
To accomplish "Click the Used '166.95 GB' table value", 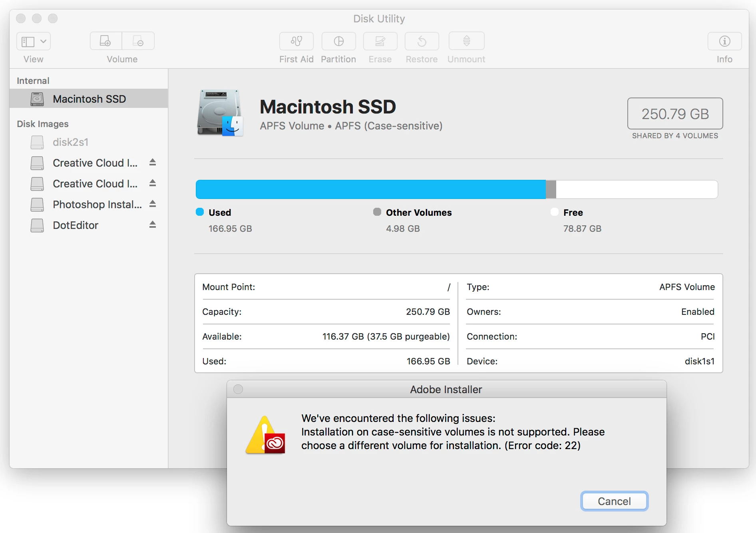I will click(x=428, y=361).
